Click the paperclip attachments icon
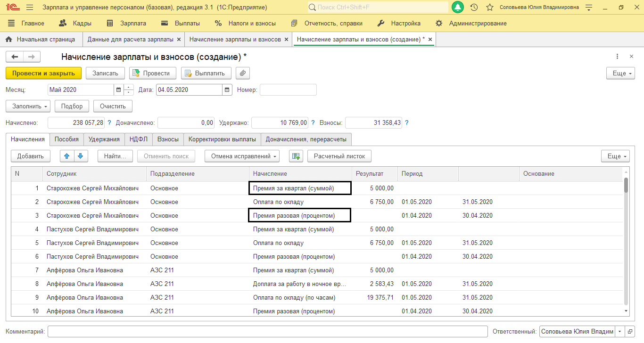Viewport: 644px width, 343px height. coord(242,73)
